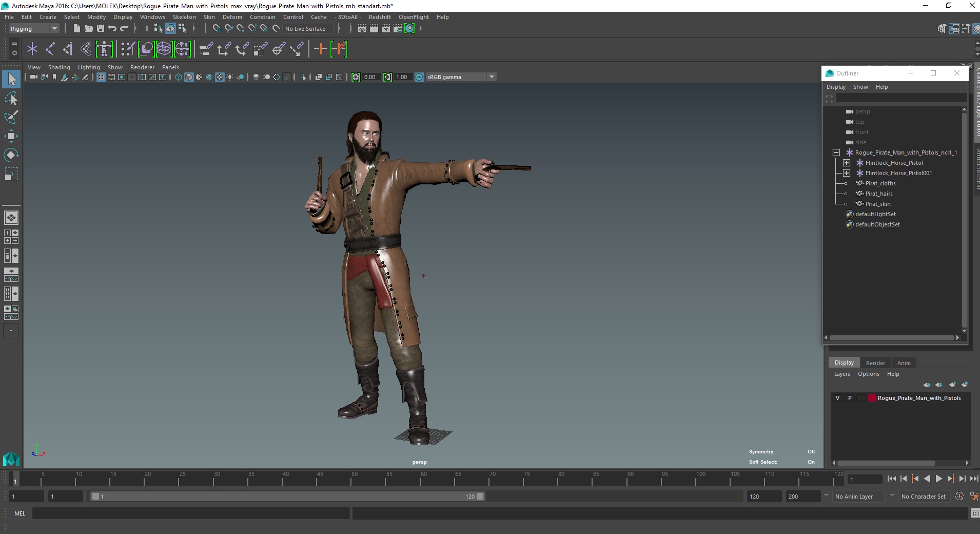
Task: Click the Create Lattice shelf icon
Action: click(x=164, y=49)
